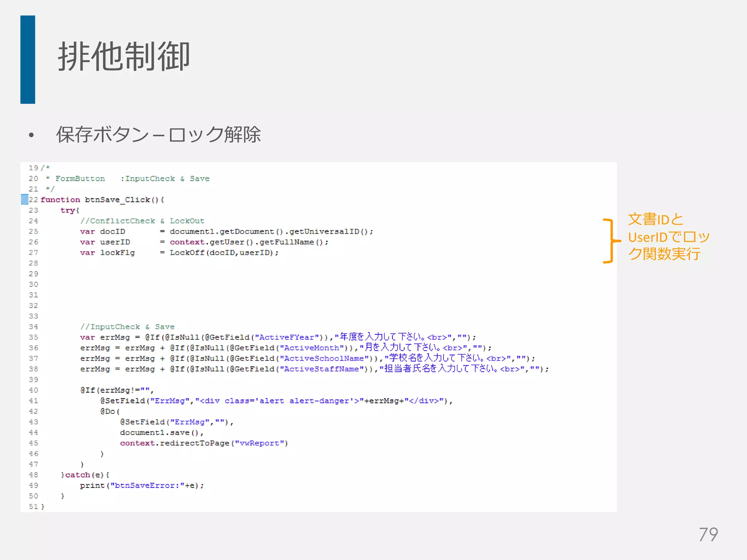Image resolution: width=747 pixels, height=560 pixels.
Task: Click line number 51 in the gutter
Action: click(33, 506)
